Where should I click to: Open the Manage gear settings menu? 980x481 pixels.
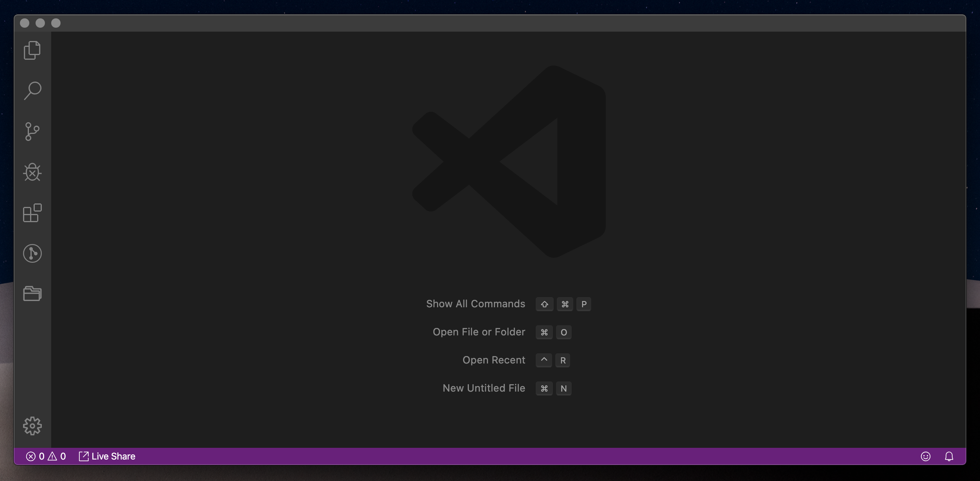[32, 426]
